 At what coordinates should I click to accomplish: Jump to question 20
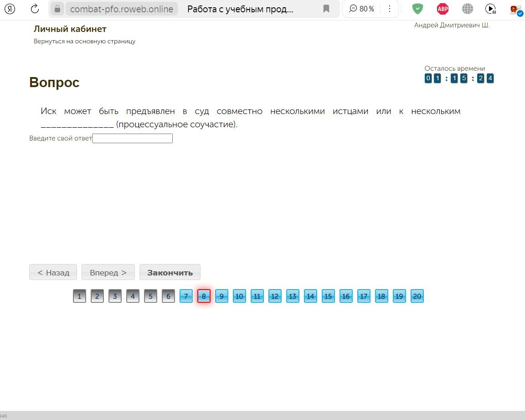pyautogui.click(x=417, y=296)
